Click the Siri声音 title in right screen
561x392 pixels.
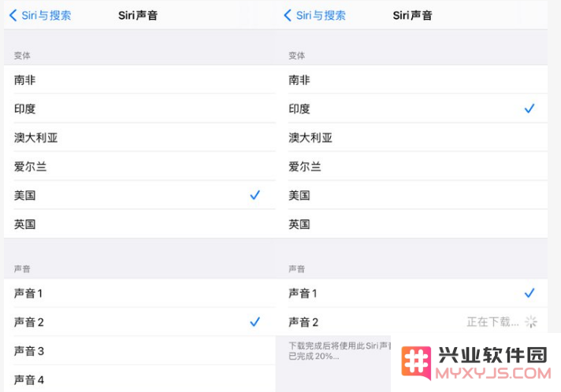(413, 16)
